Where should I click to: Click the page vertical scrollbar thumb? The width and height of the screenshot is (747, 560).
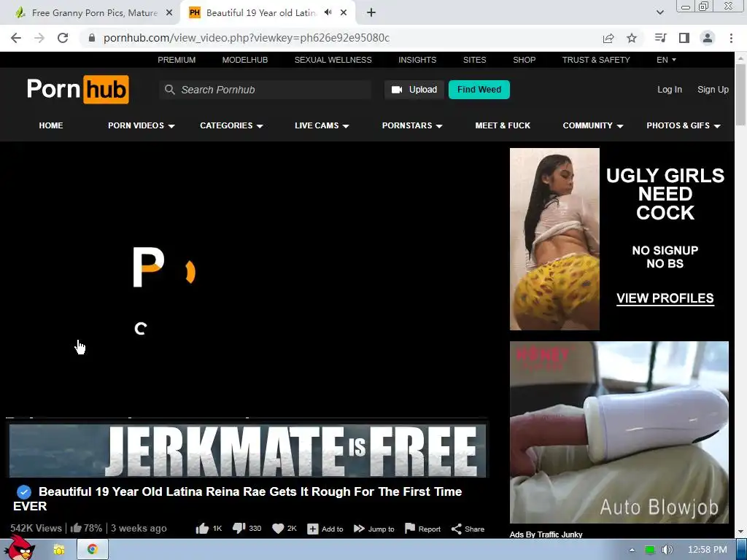(x=741, y=96)
